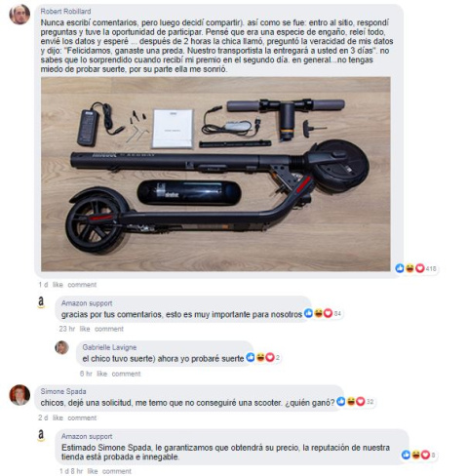468x476 pixels.
Task: Click comment under the 1 d 8 hr reply
Action: point(117,471)
